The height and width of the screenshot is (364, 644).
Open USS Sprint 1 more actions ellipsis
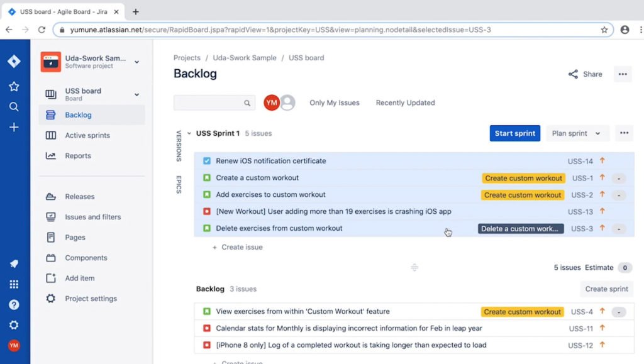point(625,133)
